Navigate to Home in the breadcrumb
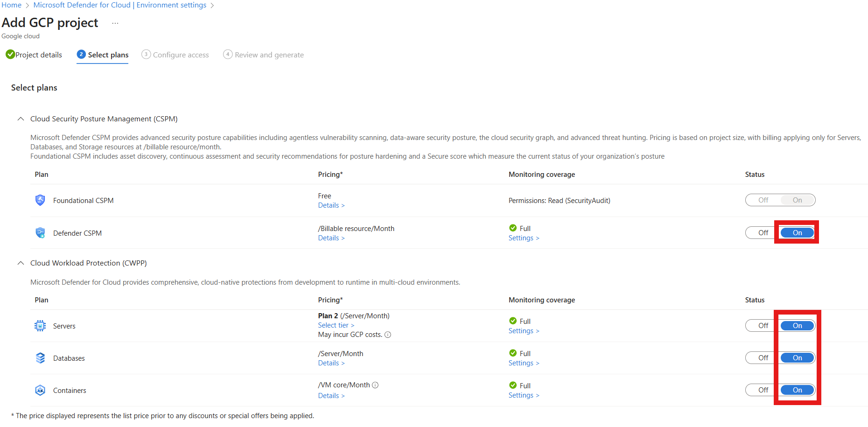Viewport: 868px width, 427px height. [12, 5]
